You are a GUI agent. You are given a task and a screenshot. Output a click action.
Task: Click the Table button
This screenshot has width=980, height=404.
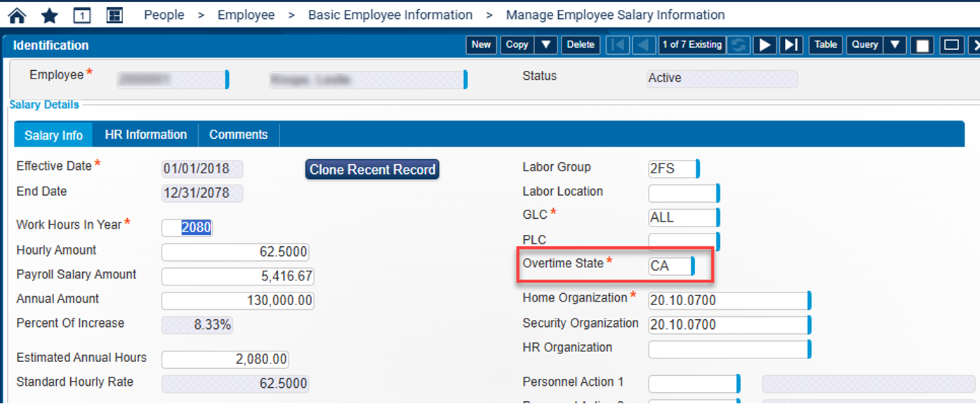coord(825,44)
